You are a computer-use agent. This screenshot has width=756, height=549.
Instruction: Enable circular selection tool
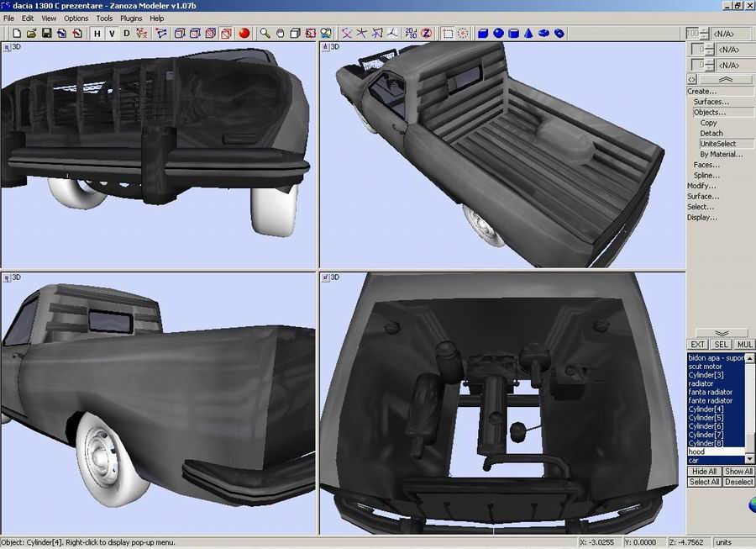[x=463, y=34]
